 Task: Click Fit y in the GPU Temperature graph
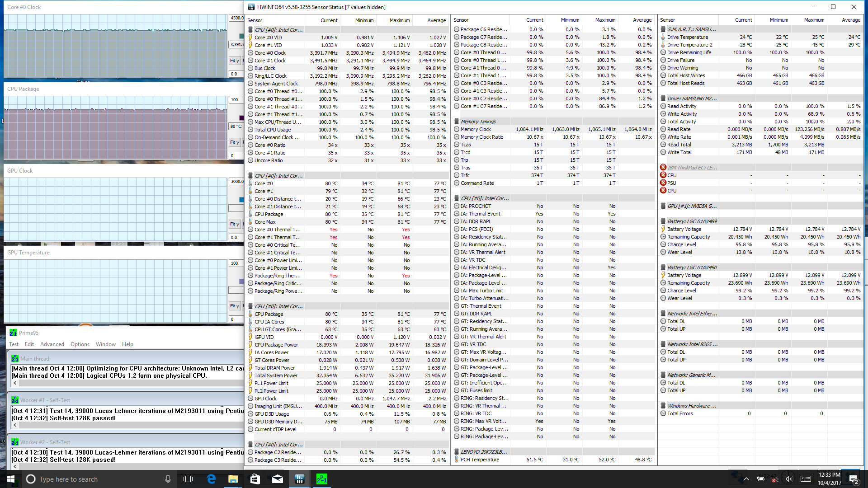pos(235,306)
